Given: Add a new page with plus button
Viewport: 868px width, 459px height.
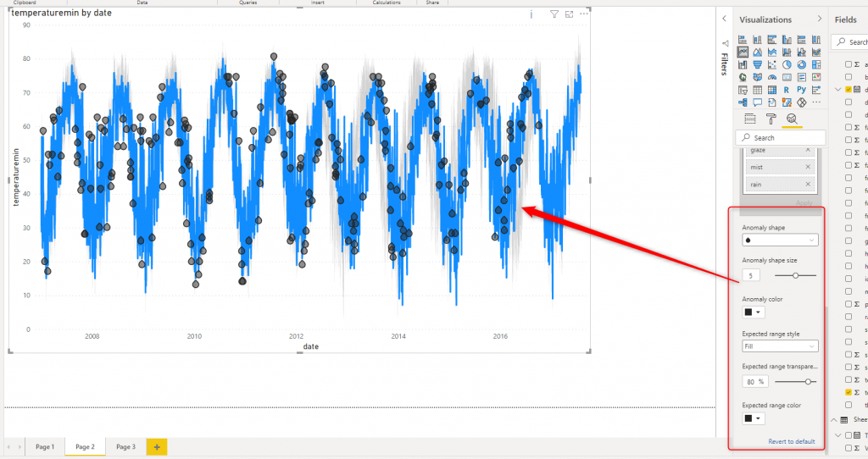Looking at the screenshot, I should pos(156,446).
